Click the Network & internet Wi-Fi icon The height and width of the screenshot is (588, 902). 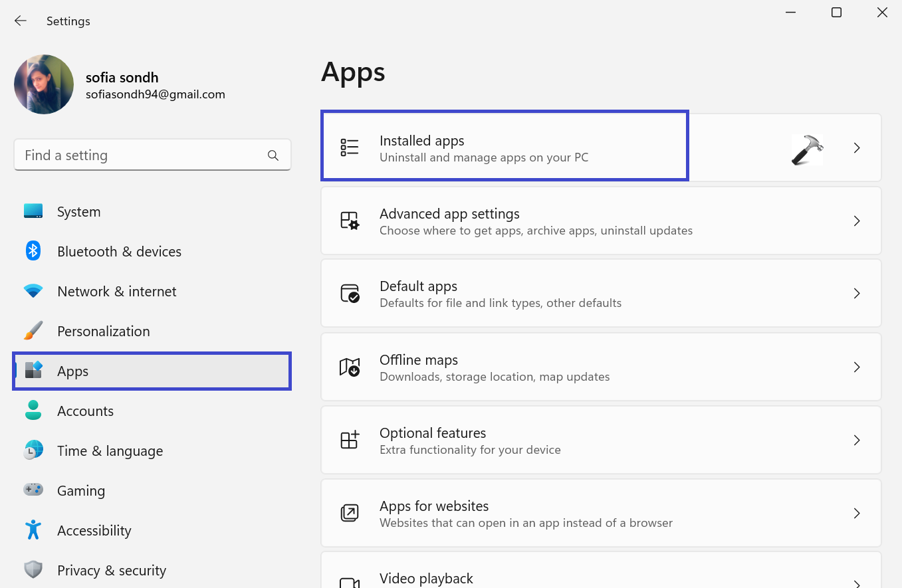point(33,291)
